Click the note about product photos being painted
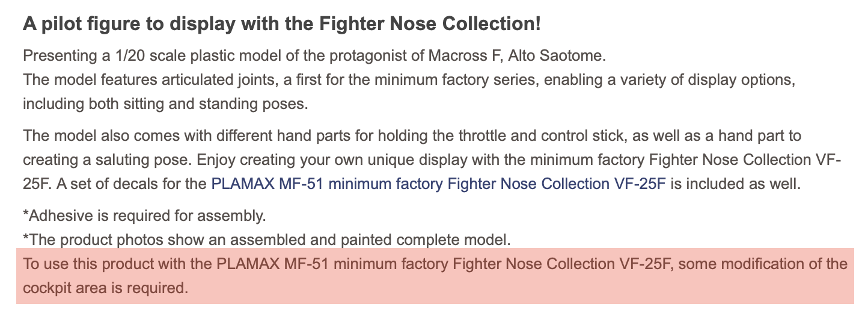This screenshot has height=313, width=868. point(266,240)
